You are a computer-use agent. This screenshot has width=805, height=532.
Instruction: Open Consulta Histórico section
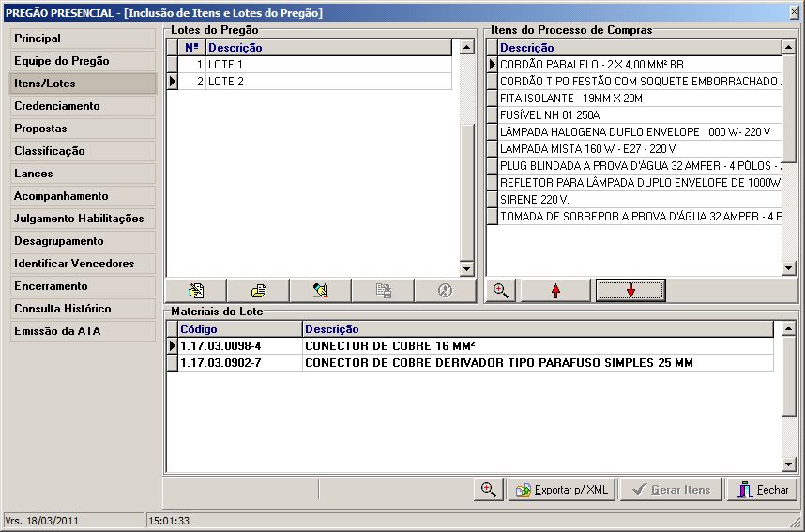tap(83, 309)
